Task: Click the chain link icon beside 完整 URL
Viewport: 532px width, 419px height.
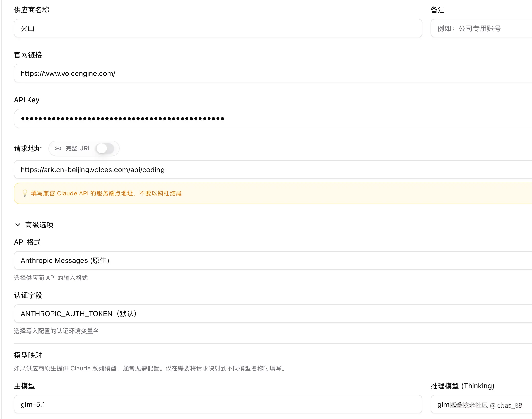Action: pos(58,148)
